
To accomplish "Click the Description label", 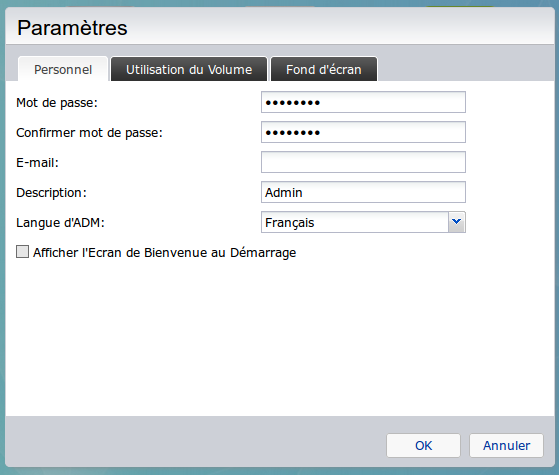I will tap(51, 193).
